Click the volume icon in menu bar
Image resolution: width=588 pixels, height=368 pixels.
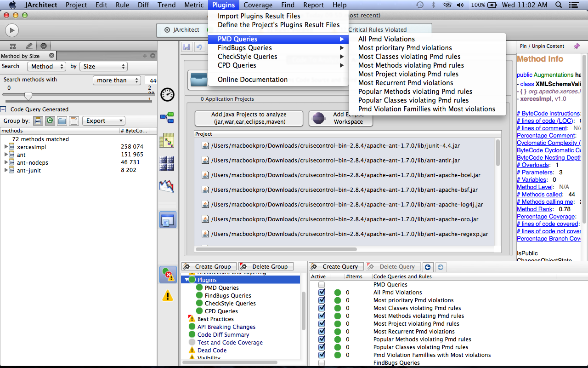(x=461, y=5)
